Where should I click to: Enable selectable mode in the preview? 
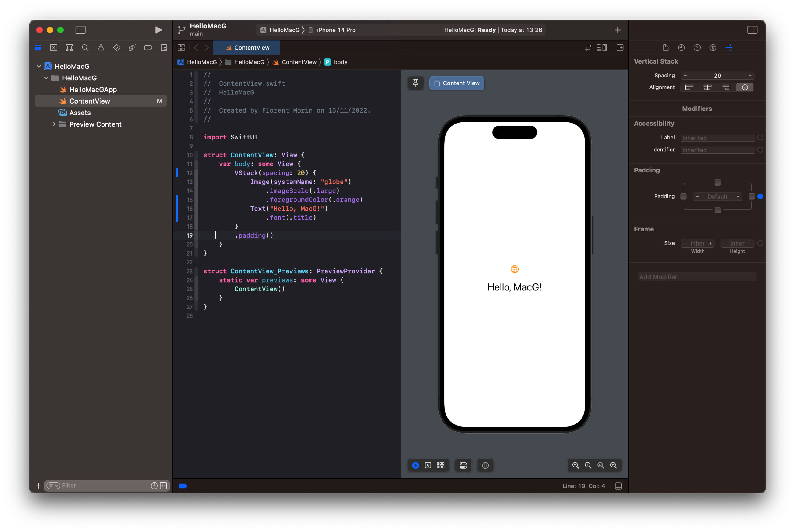(x=428, y=465)
